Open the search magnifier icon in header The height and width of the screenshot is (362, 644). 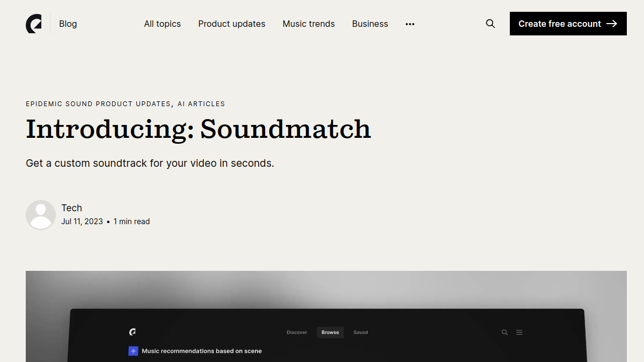coord(491,24)
